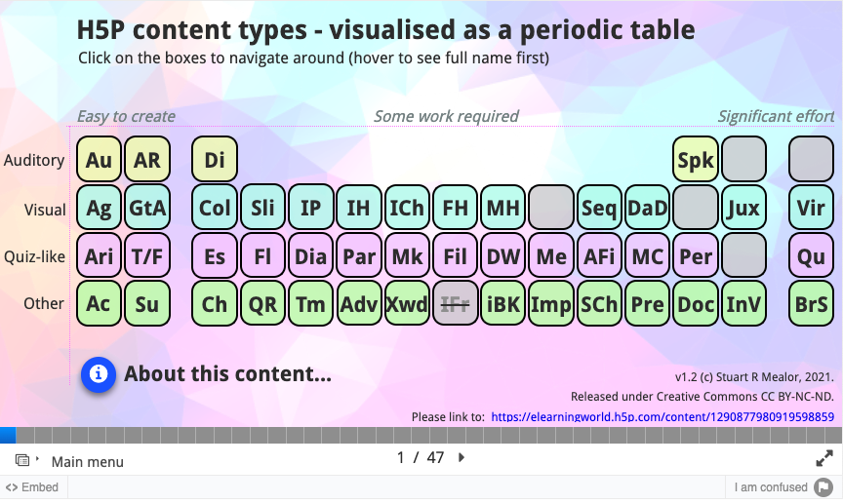Viewport: 843px width, 504px height.
Task: Enter fullscreen using the expand arrows icon
Action: pyautogui.click(x=824, y=458)
